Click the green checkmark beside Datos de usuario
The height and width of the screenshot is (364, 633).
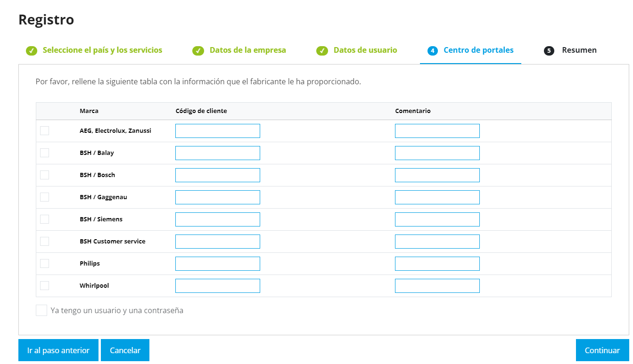[322, 51]
